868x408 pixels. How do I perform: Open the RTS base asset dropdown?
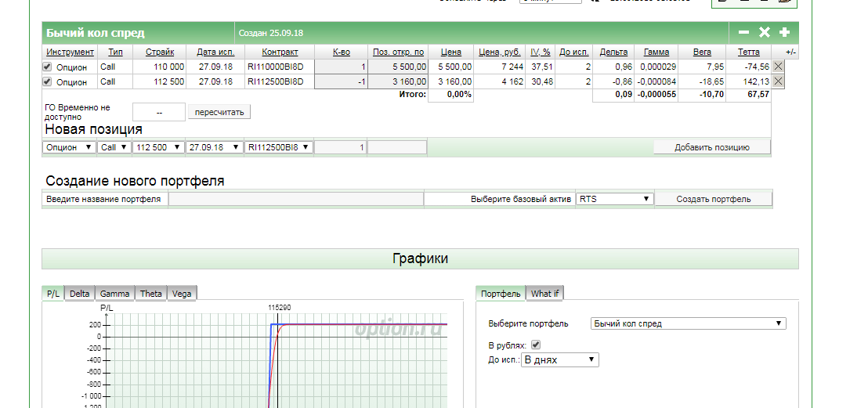614,199
